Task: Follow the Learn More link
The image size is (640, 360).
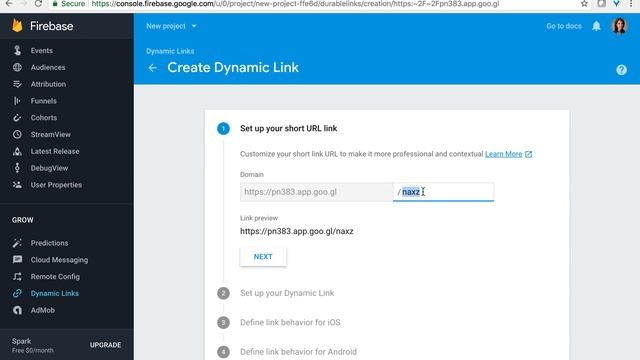Action: pyautogui.click(x=503, y=154)
